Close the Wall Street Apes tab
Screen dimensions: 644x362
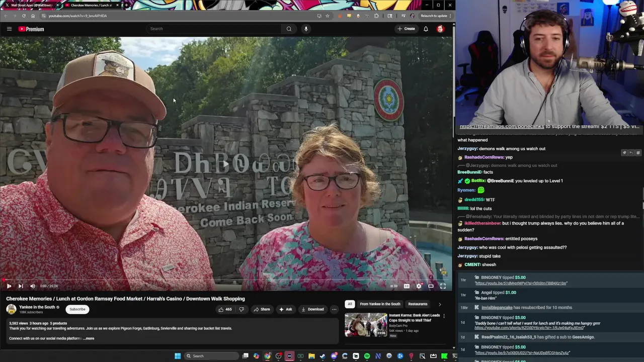[57, 5]
